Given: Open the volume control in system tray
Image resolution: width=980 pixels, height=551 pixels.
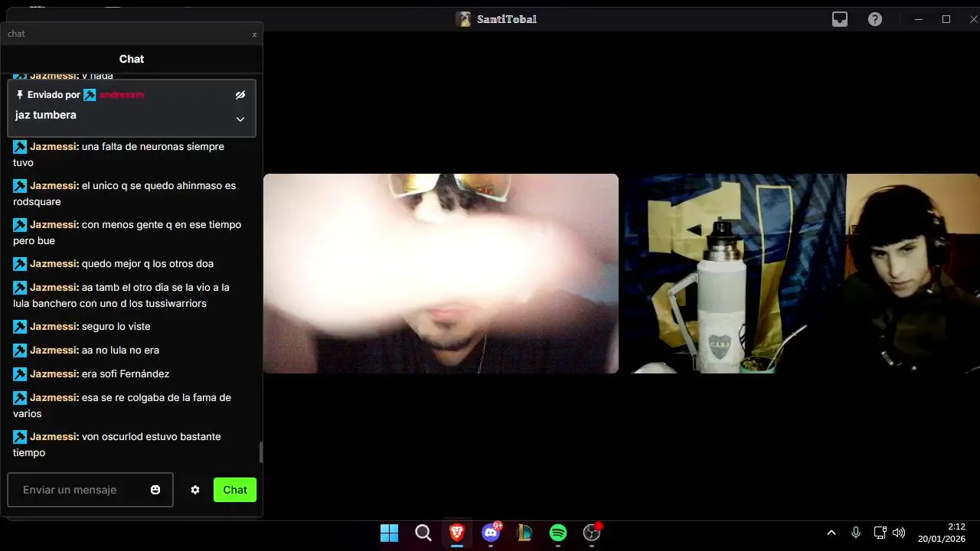Looking at the screenshot, I should point(899,533).
